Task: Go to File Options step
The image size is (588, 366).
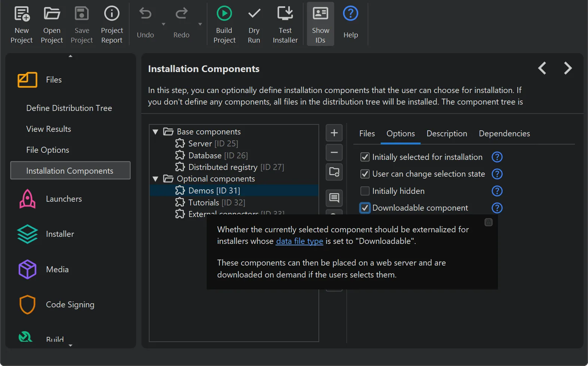Action: (x=48, y=150)
